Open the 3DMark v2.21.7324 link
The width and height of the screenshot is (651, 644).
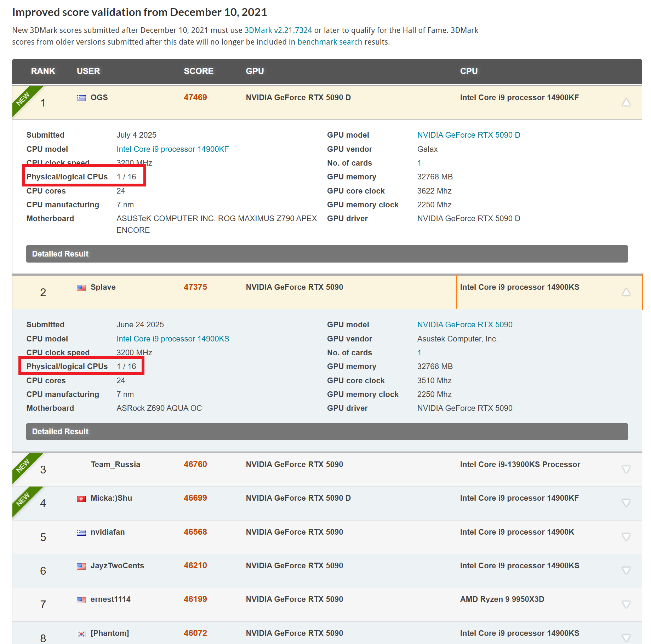(278, 30)
